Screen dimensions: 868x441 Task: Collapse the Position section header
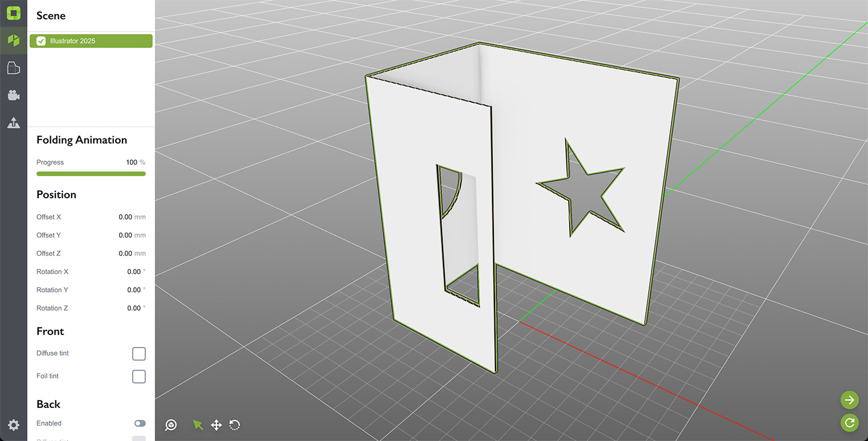[x=56, y=194]
